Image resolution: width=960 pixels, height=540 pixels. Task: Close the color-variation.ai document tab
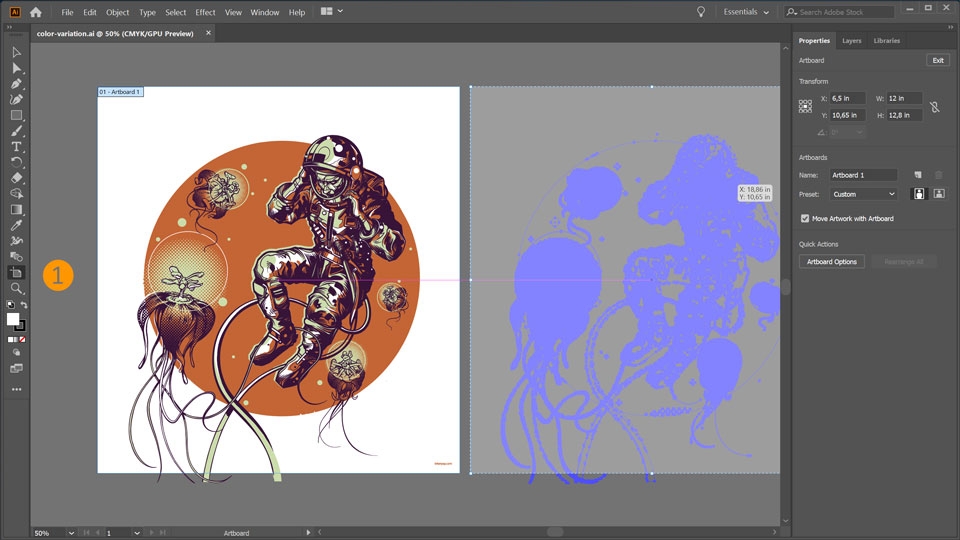pos(208,33)
